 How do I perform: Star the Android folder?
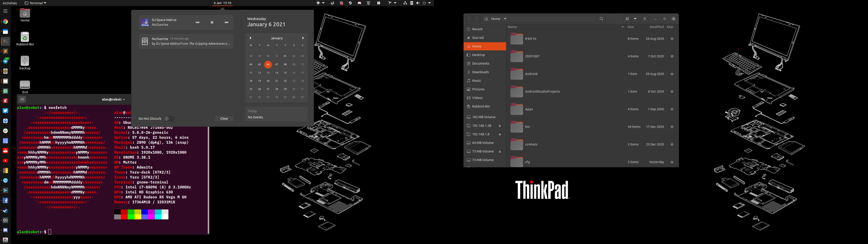(x=672, y=74)
